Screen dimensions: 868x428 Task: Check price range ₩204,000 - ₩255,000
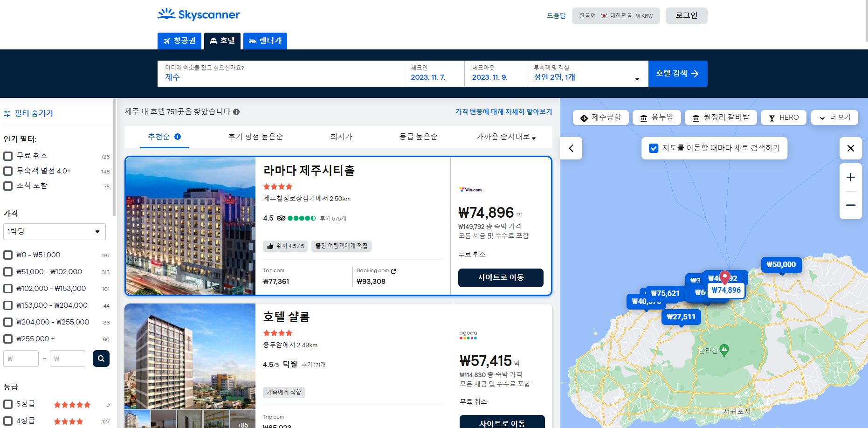(8, 322)
